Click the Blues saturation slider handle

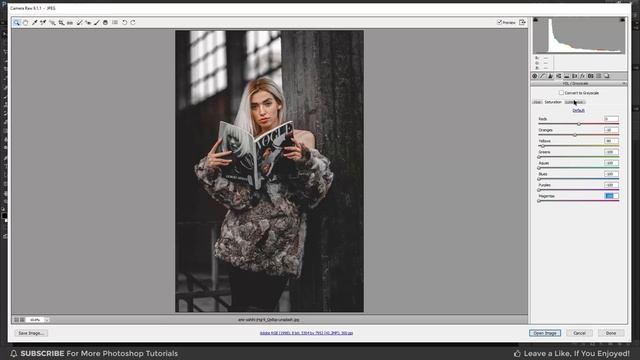click(539, 179)
